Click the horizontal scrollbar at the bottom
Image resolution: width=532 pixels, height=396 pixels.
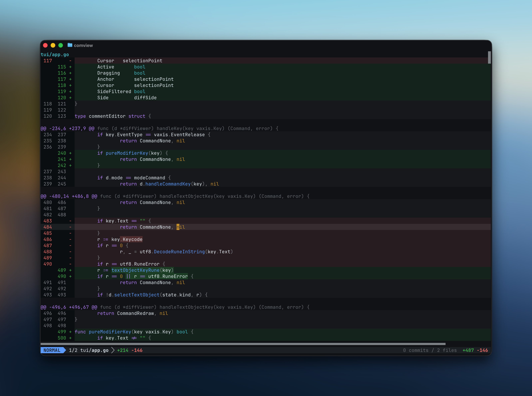[x=243, y=344]
